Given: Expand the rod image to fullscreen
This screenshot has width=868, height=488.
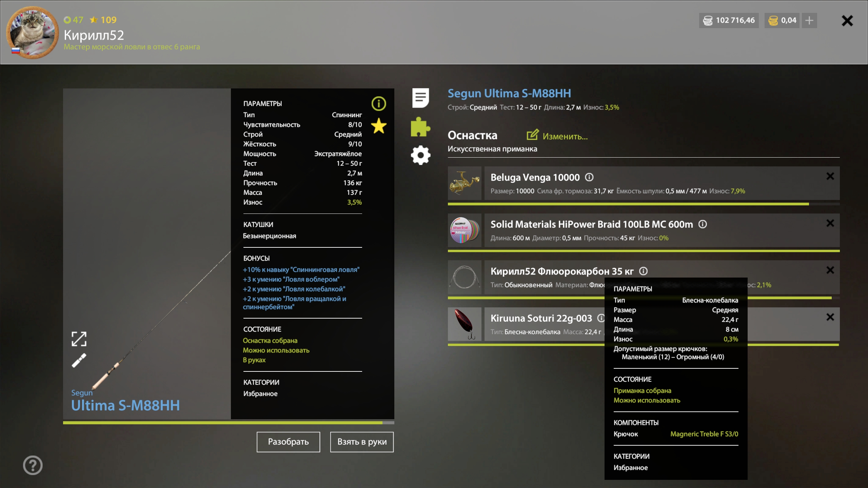Looking at the screenshot, I should tap(79, 339).
